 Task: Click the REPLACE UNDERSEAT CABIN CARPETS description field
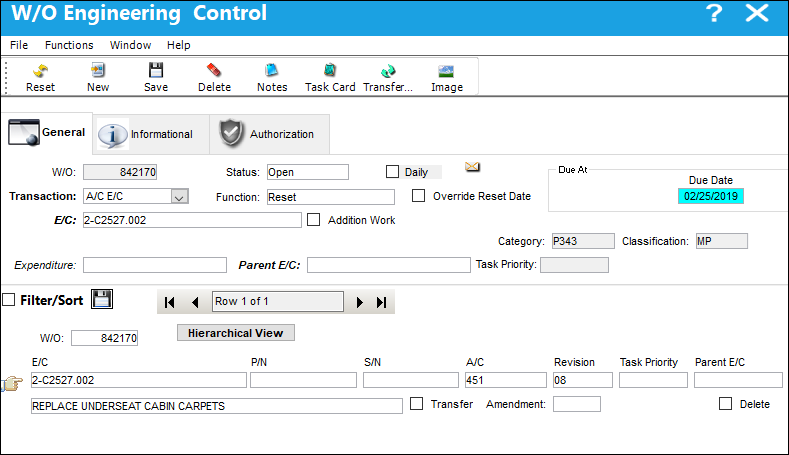[217, 406]
